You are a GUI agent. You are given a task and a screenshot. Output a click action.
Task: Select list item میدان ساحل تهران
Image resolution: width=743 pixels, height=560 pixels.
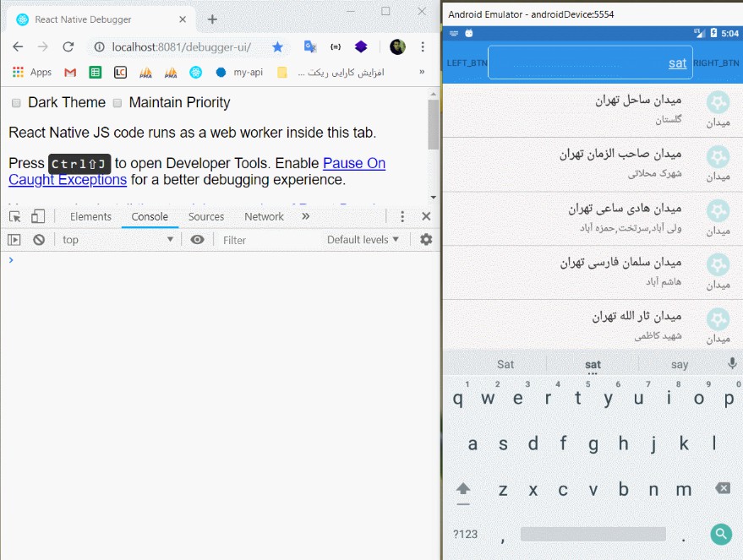click(593, 111)
